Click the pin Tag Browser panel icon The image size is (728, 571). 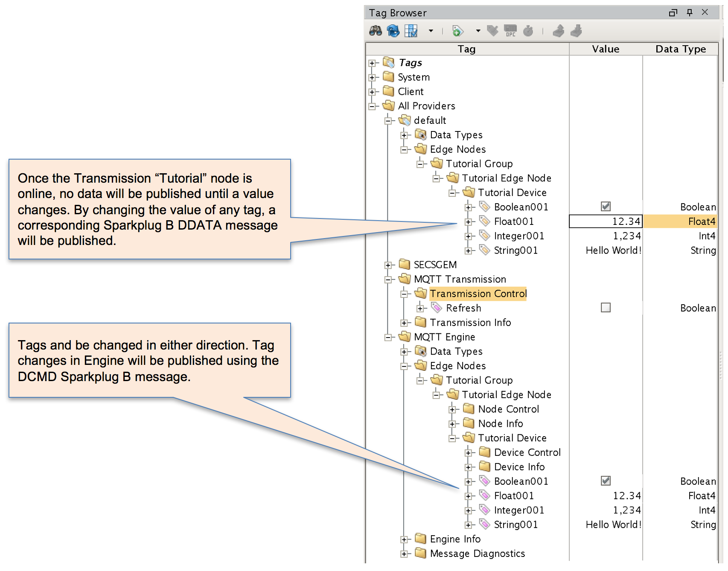(690, 13)
